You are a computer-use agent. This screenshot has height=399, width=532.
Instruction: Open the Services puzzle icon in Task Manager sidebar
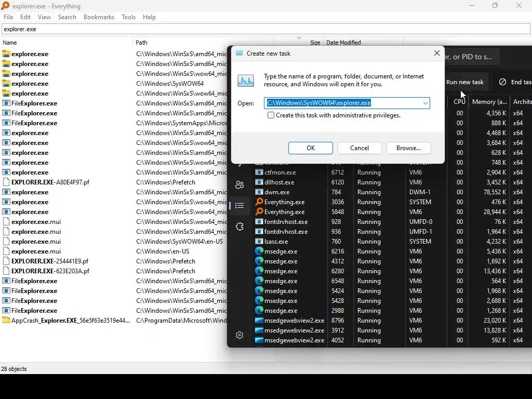240,227
